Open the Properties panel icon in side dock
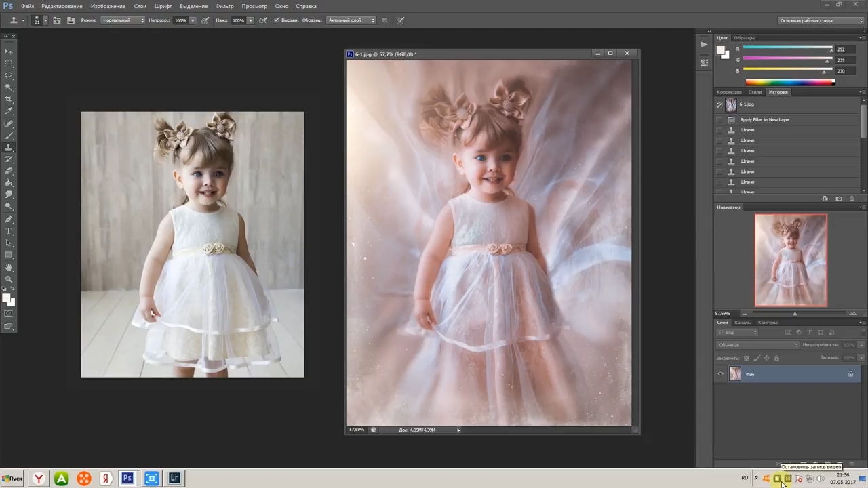The width and height of the screenshot is (868, 488). coord(704,62)
